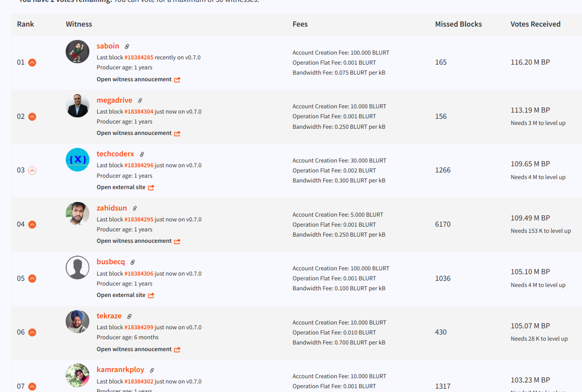Toggle upvote for witness saboin

point(32,62)
